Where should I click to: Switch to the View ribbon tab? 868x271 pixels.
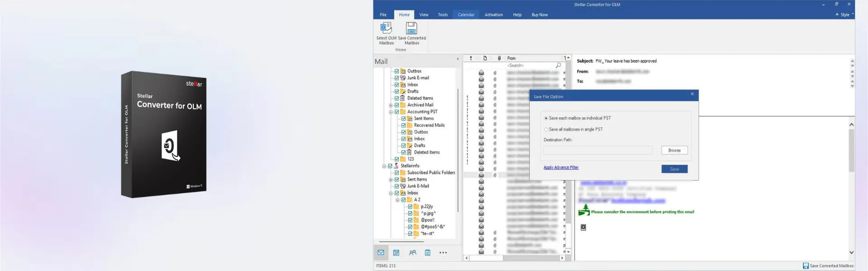point(424,14)
